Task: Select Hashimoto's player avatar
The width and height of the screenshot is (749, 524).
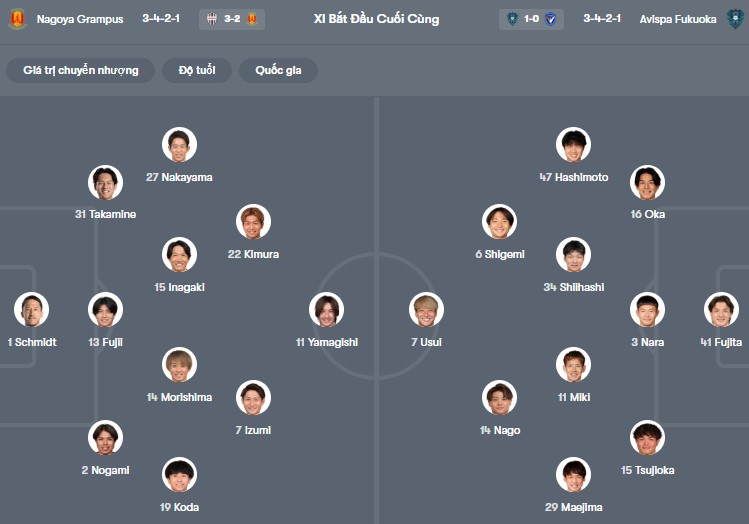Action: coord(573,145)
